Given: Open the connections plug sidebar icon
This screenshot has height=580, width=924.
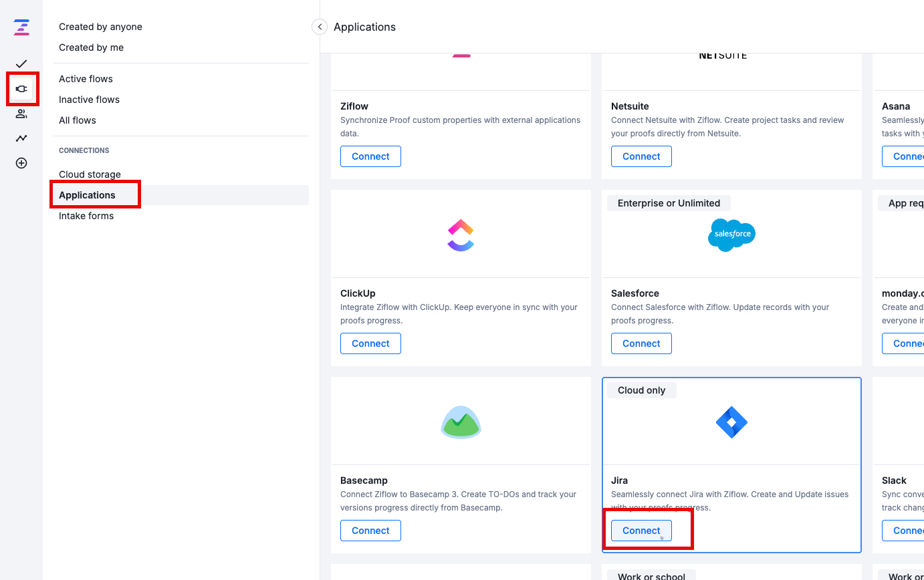Looking at the screenshot, I should (21, 88).
